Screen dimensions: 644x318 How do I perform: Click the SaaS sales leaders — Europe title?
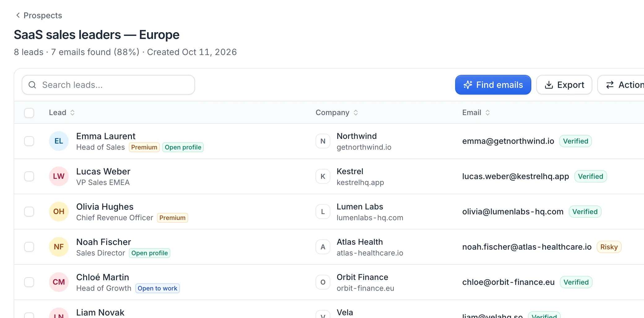pyautogui.click(x=97, y=35)
